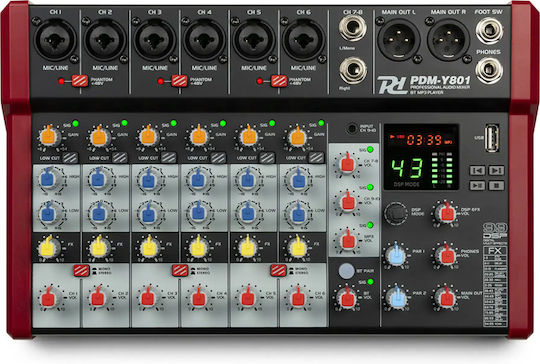Click the CH 1 MIC/LINE combo input jack

[x=55, y=40]
